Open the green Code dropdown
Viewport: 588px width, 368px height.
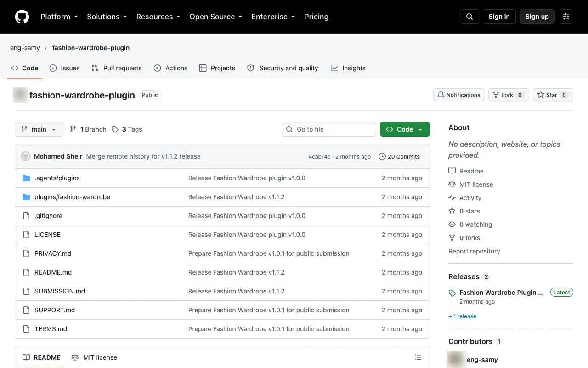[x=405, y=129]
